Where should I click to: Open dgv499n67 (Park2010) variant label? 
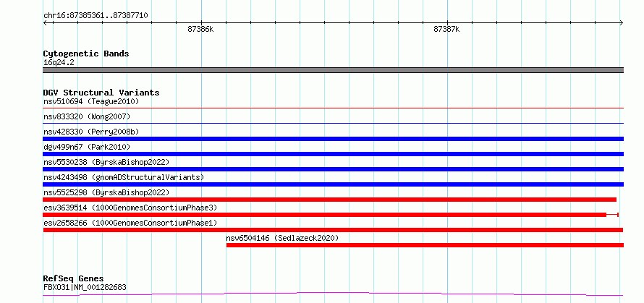point(87,147)
